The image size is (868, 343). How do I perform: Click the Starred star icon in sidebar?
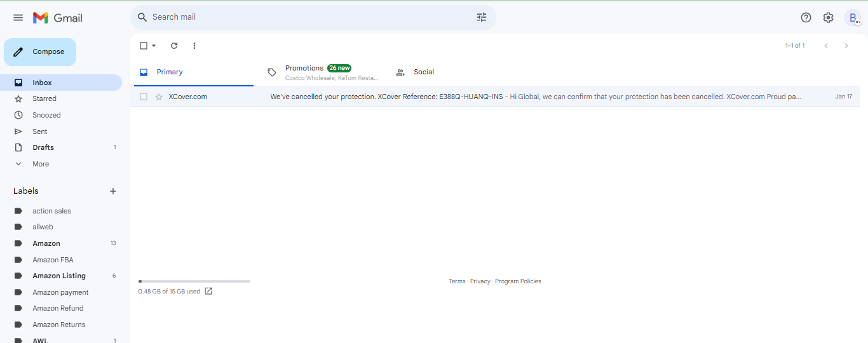(x=18, y=98)
